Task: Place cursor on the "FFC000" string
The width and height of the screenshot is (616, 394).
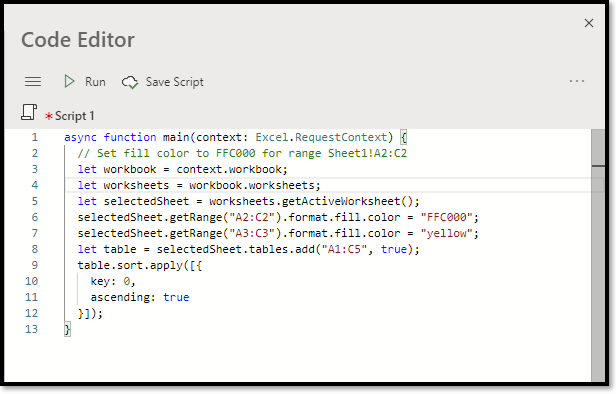Action: [446, 217]
